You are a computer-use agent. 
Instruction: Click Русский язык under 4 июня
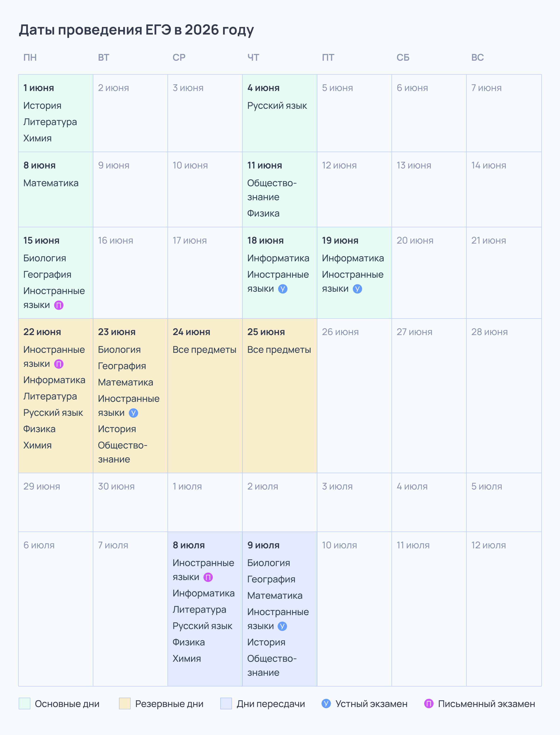pos(277,106)
